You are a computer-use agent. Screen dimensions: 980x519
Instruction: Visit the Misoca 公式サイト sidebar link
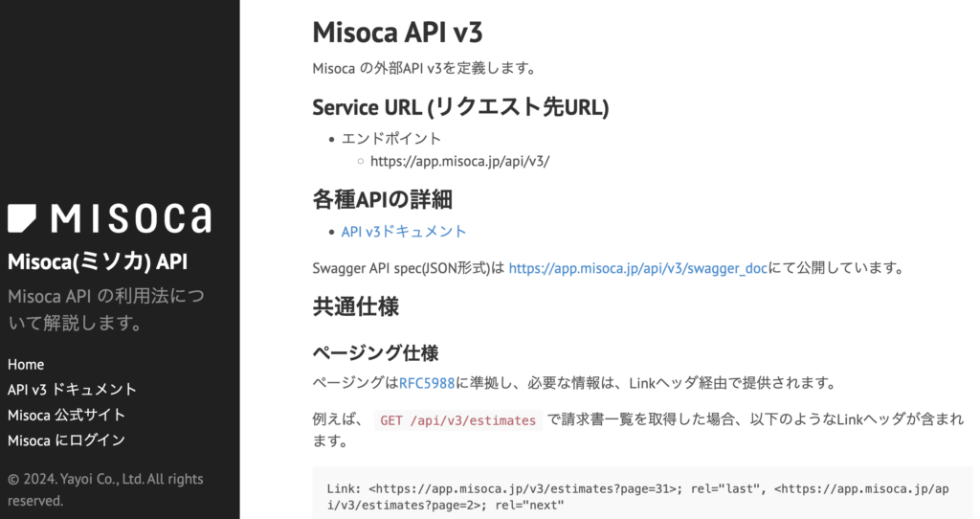(66, 415)
